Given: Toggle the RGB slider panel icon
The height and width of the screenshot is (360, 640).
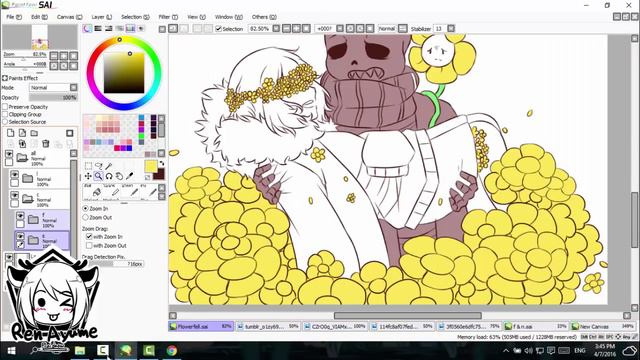Looking at the screenshot, I should (x=98, y=29).
